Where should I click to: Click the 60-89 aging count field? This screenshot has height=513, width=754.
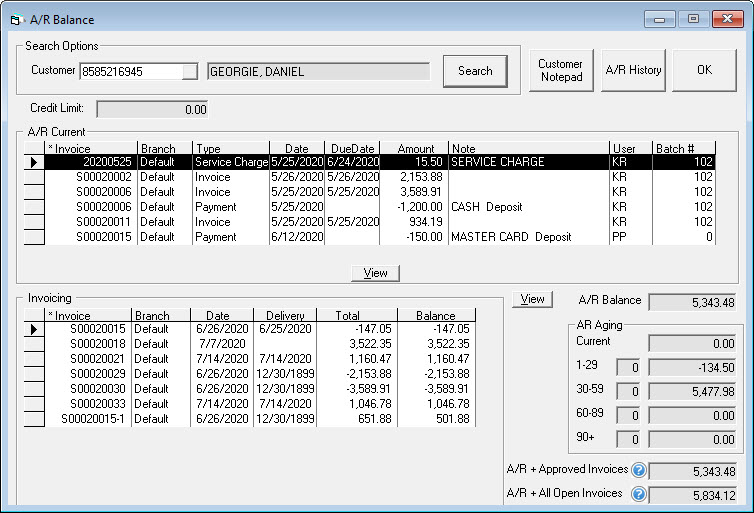pos(628,415)
